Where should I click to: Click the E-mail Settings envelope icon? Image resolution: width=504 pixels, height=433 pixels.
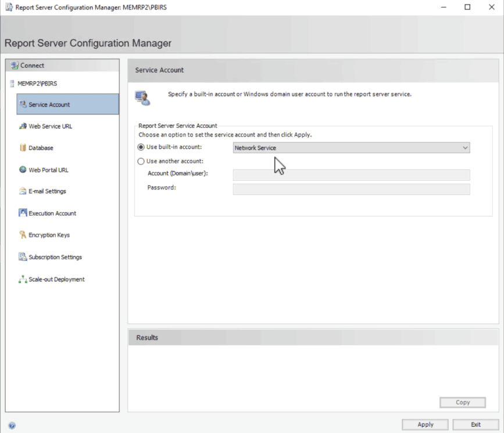pos(23,191)
